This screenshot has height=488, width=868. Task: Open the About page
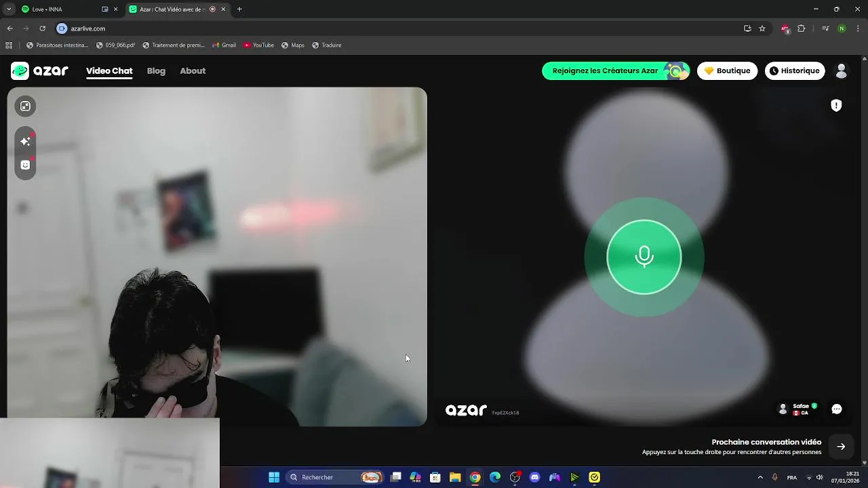click(x=193, y=70)
